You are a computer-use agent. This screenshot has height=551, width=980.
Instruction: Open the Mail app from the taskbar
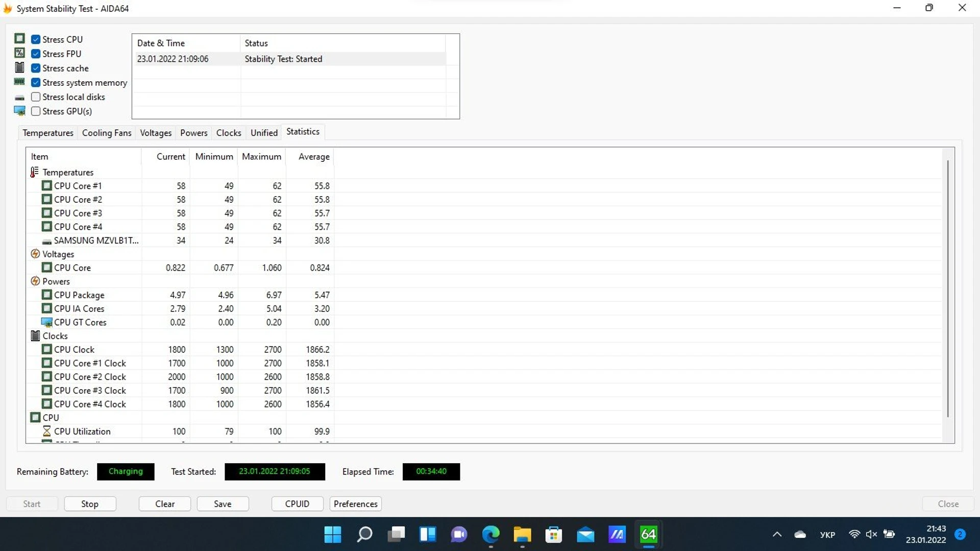[585, 535]
